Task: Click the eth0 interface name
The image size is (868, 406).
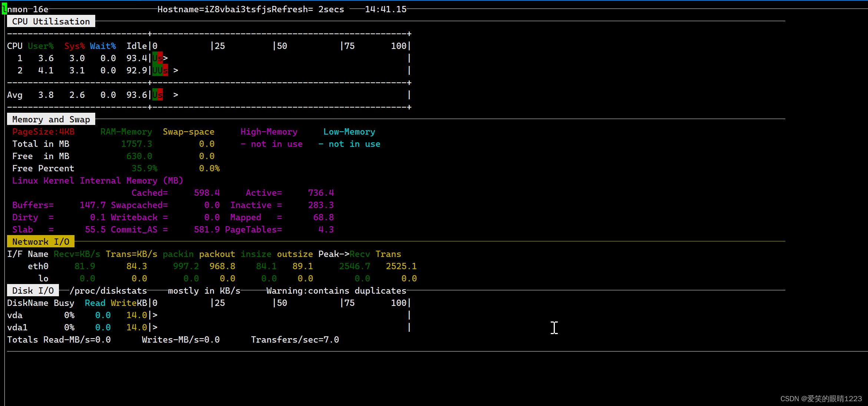Action: coord(38,266)
